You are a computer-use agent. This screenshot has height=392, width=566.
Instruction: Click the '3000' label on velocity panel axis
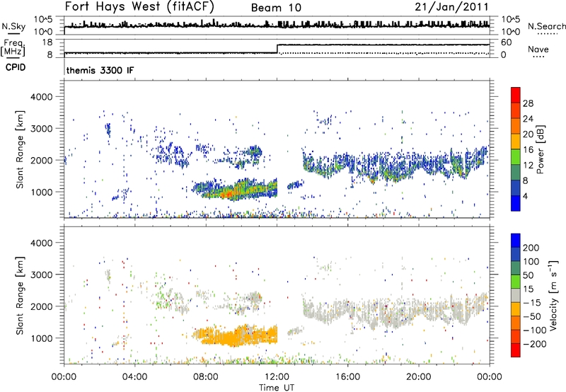[x=42, y=275]
